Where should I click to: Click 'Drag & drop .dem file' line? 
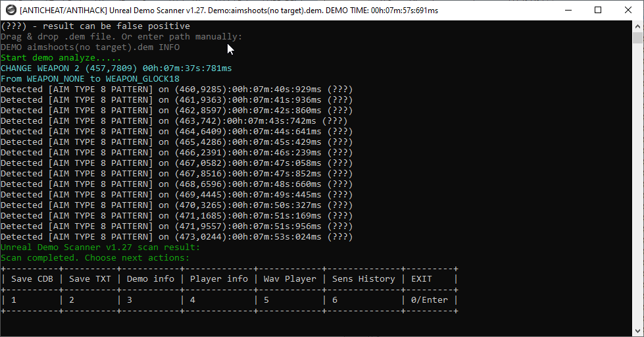click(x=122, y=37)
